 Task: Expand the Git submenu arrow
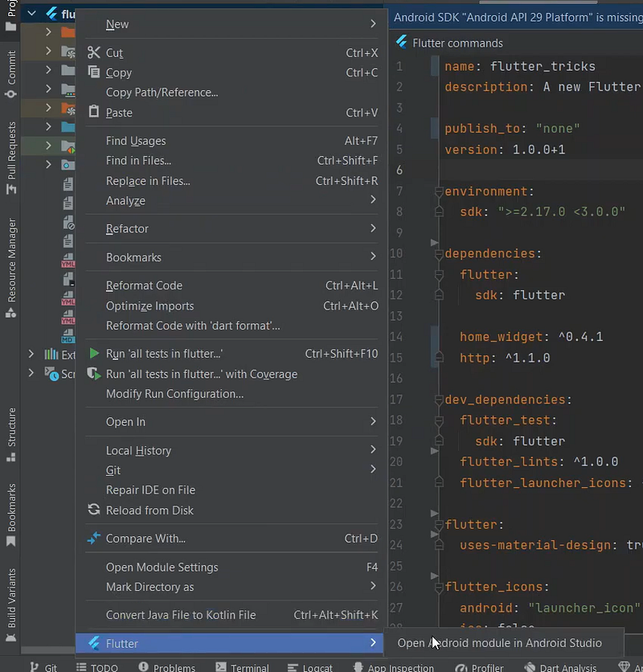coord(373,469)
